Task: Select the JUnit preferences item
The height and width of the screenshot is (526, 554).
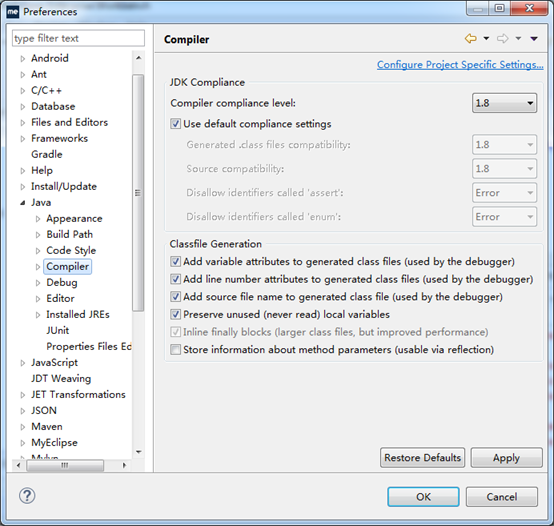Action: [x=58, y=330]
